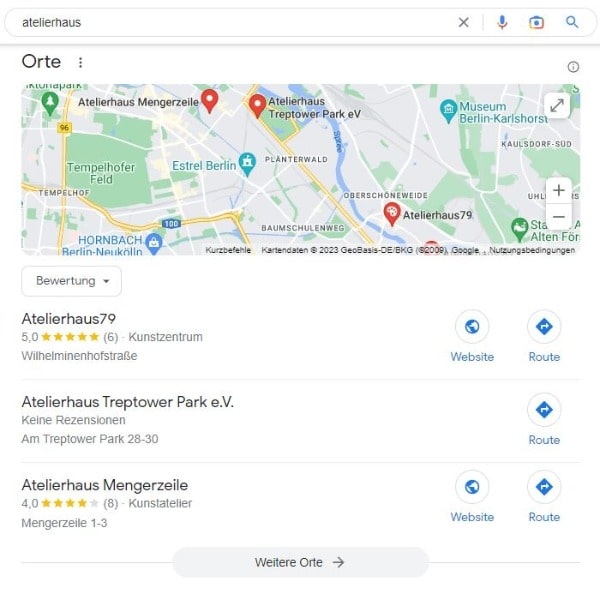This screenshot has width=600, height=600.
Task: Select the Atelierhaus Mengerzeile map pin
Action: tap(209, 100)
